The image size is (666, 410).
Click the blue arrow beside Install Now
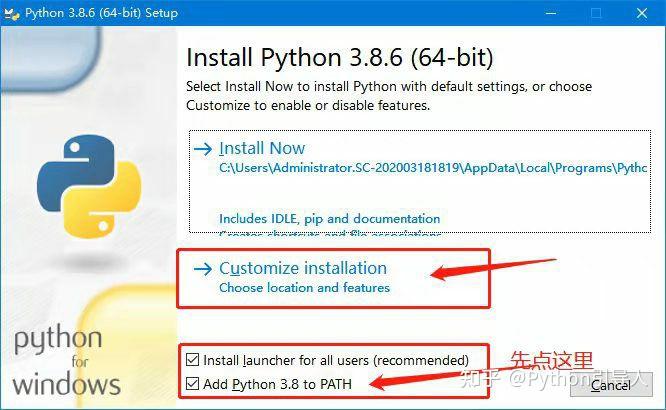pos(203,149)
